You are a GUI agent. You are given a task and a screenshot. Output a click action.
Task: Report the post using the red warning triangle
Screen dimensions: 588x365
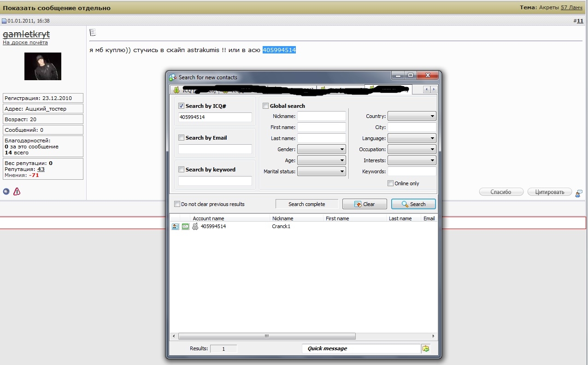[17, 192]
